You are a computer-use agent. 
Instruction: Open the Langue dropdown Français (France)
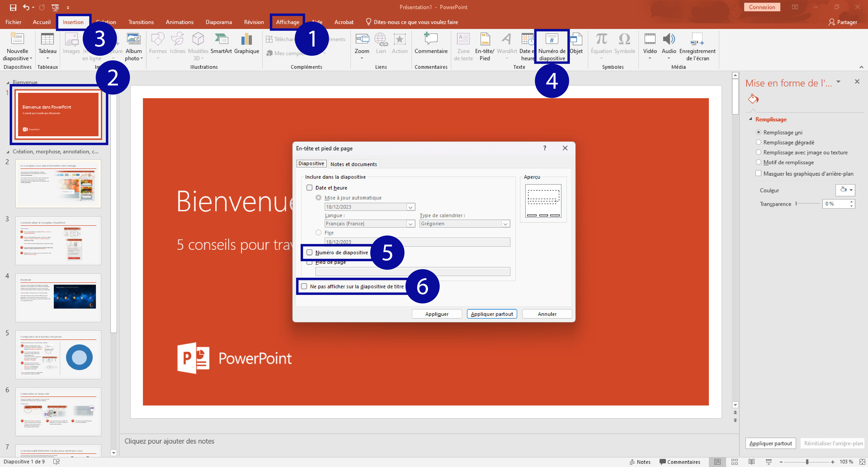click(x=410, y=224)
